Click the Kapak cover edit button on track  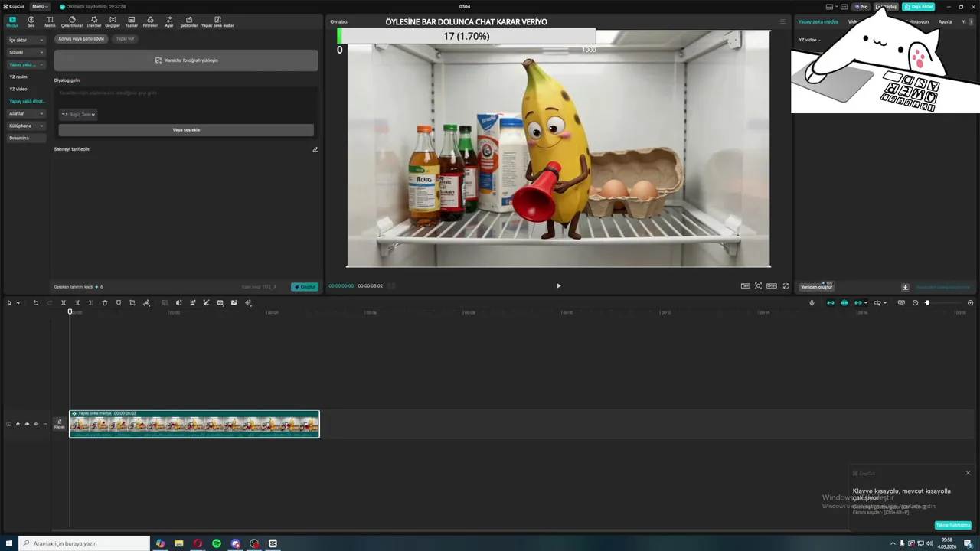click(x=59, y=424)
